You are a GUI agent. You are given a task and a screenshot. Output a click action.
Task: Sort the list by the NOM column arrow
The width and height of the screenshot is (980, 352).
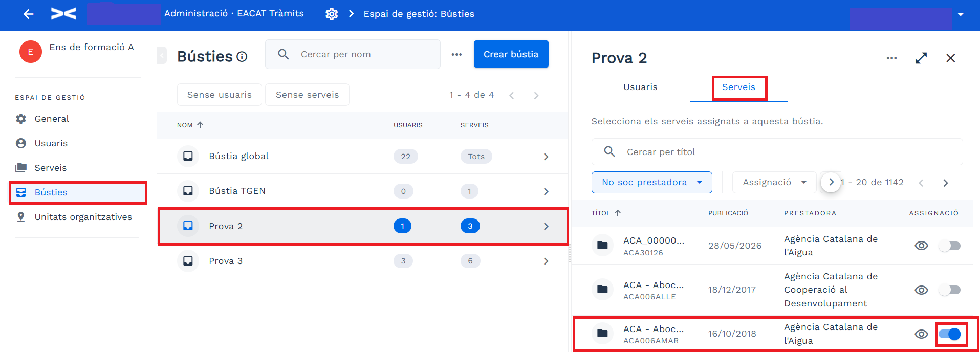coord(200,125)
